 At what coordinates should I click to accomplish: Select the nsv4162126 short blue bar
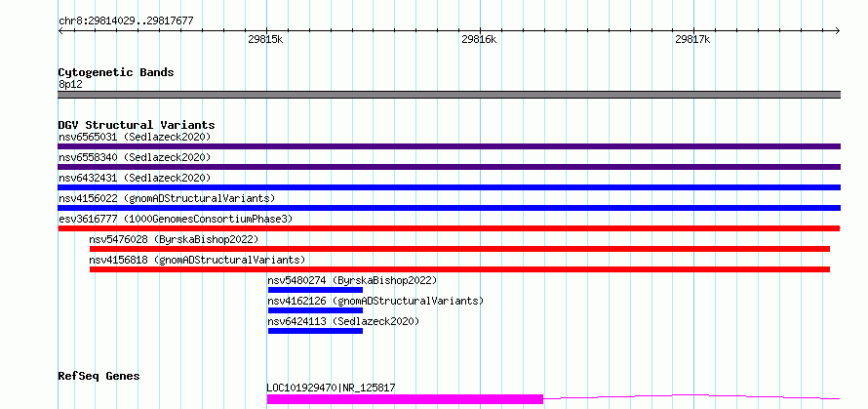pyautogui.click(x=315, y=310)
